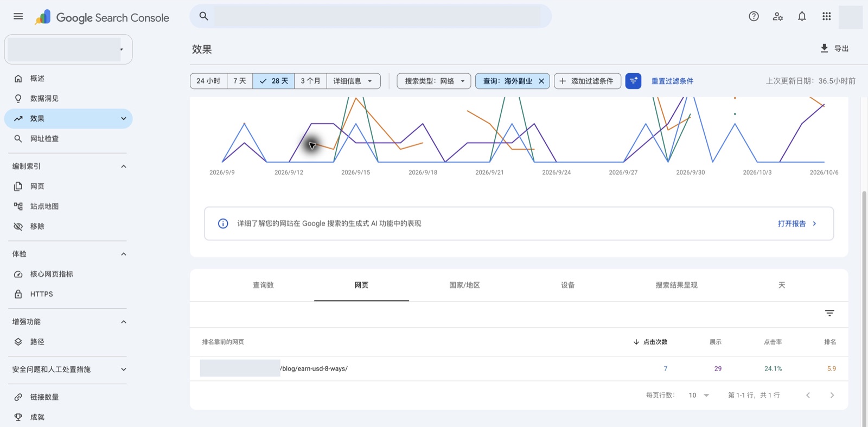Viewport: 868px width, 427px height.
Task: Sort by the 排名 column header
Action: tap(830, 342)
